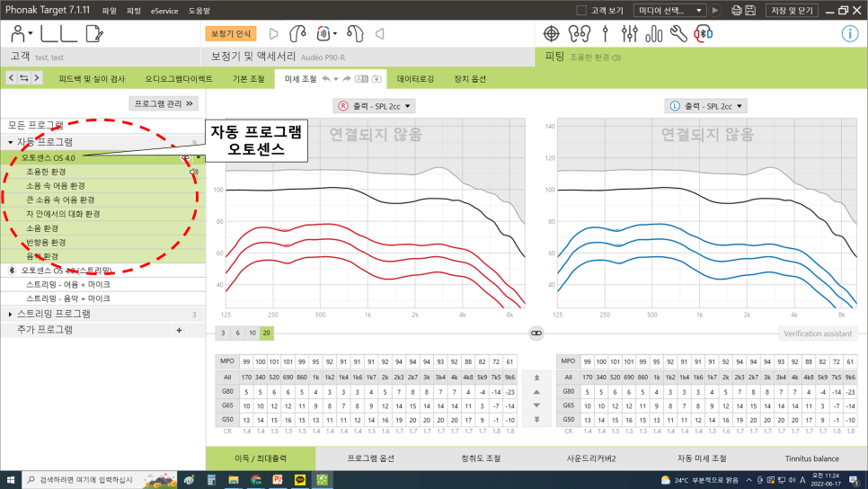Collapse the 자동 프로그램 section
This screenshot has width=868, height=489.
click(x=11, y=142)
